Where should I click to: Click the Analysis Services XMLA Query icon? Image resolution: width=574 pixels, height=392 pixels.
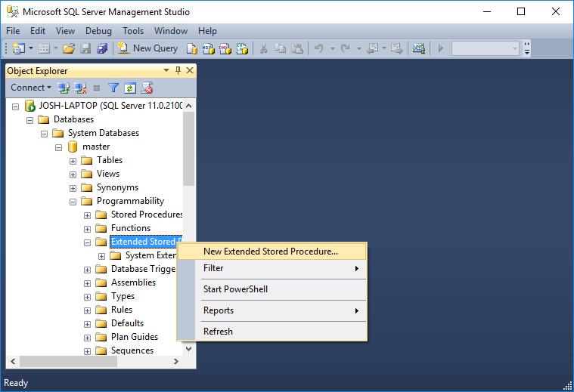[x=242, y=48]
